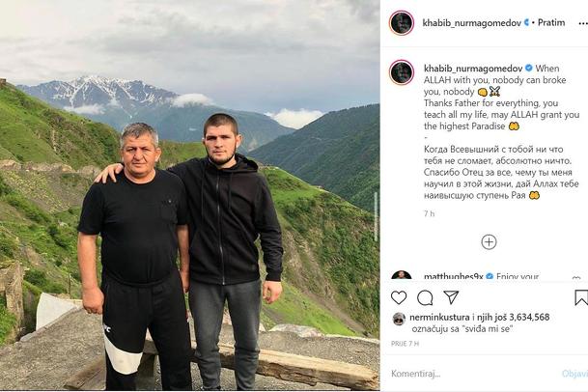Click the Pratim follow button
The image size is (588, 392).
click(x=551, y=22)
